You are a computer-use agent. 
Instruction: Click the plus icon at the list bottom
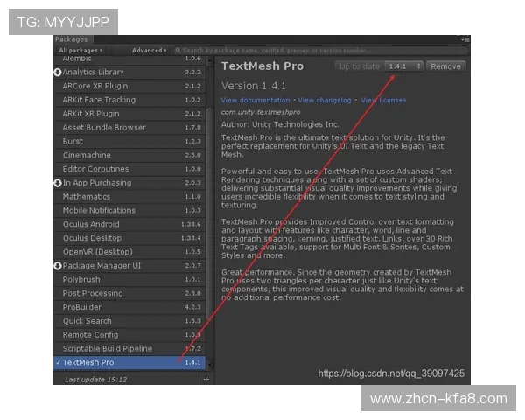pyautogui.click(x=206, y=380)
